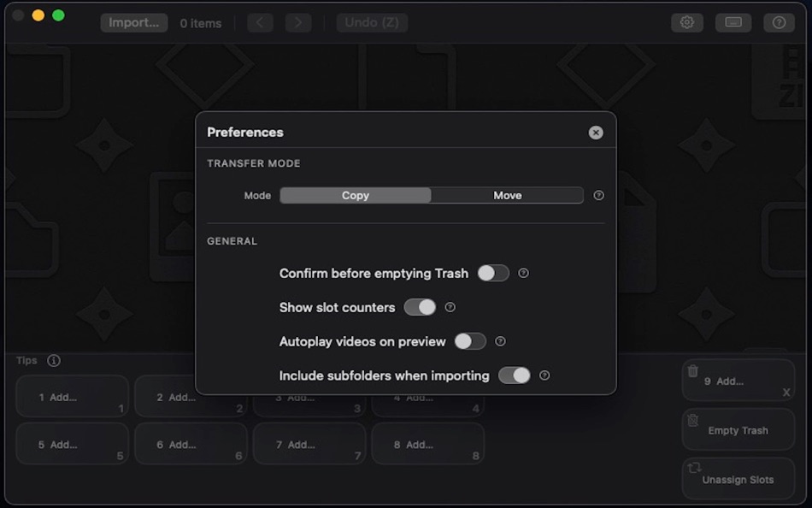Open the help circle beside the Mode selector
The height and width of the screenshot is (508, 812).
[x=598, y=195]
